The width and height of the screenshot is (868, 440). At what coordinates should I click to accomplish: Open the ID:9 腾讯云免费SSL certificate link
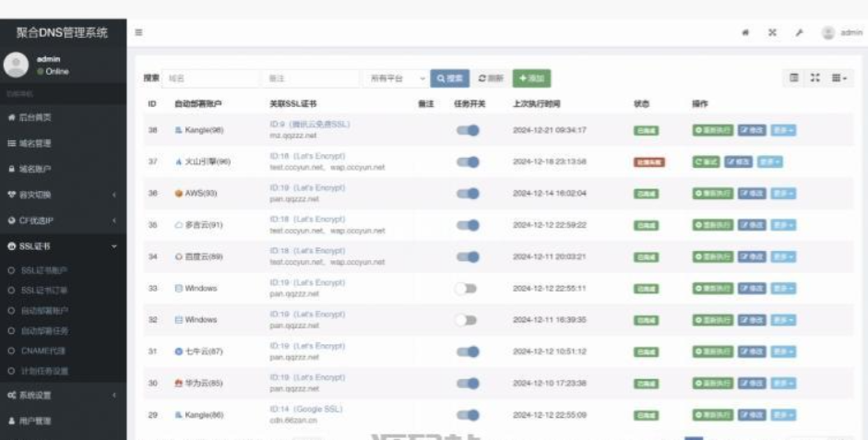tap(310, 125)
